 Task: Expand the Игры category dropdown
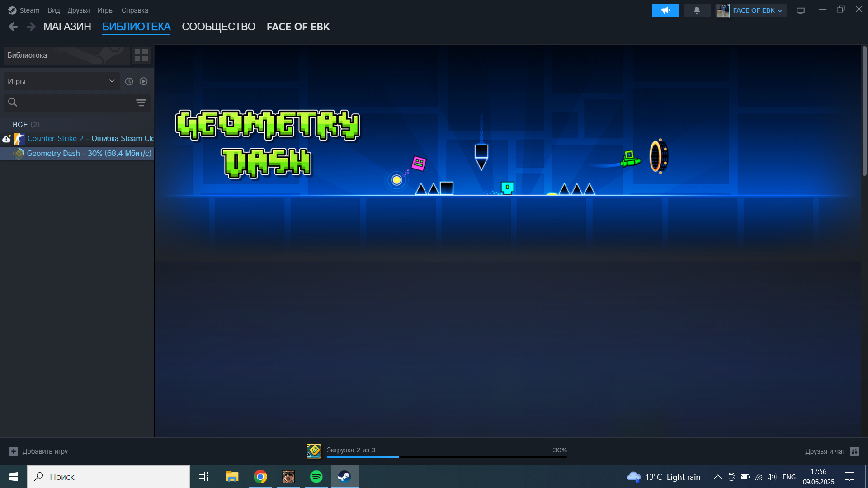[x=61, y=81]
